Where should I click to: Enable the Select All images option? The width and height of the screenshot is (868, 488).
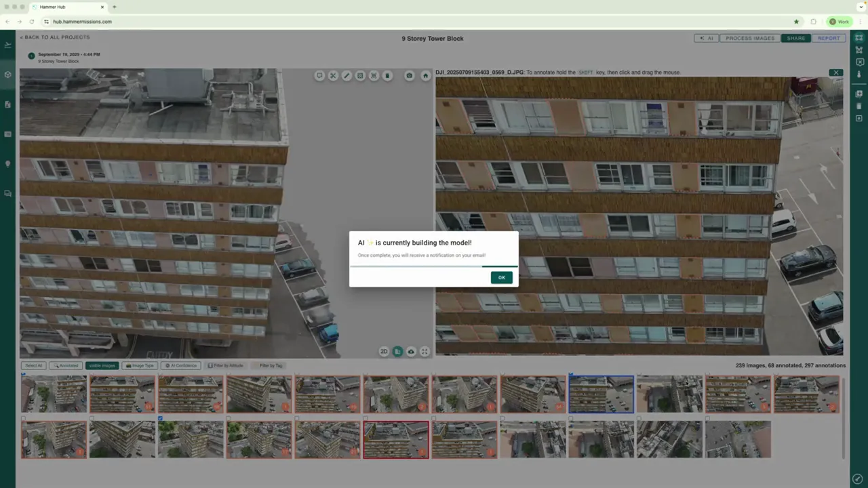pyautogui.click(x=33, y=365)
